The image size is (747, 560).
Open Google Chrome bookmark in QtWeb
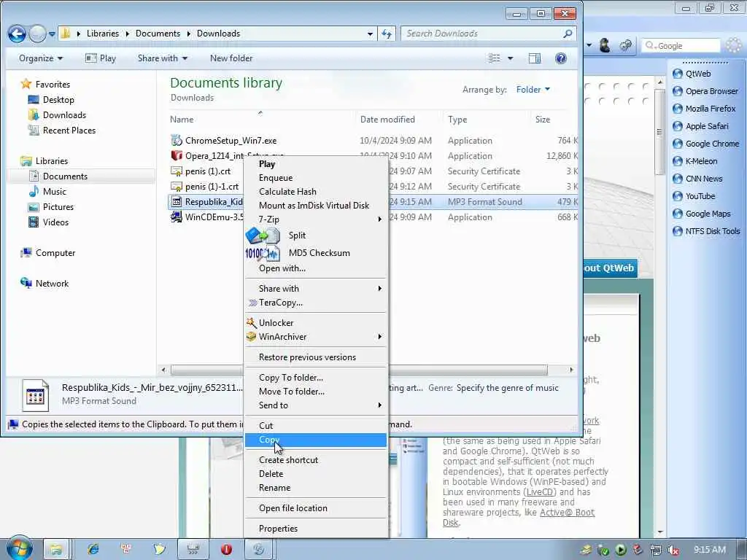705,144
